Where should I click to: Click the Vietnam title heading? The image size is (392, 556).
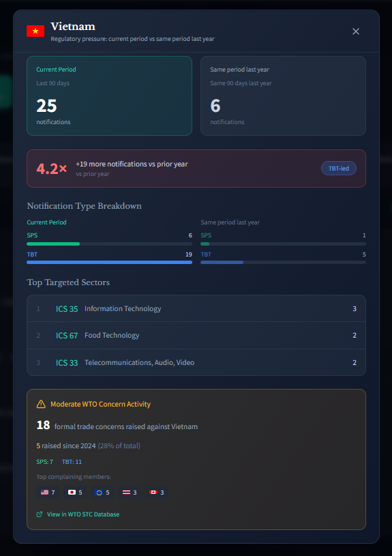73,27
